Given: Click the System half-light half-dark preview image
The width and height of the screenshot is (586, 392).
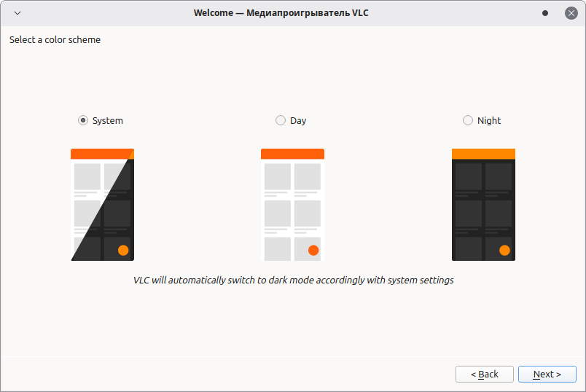Looking at the screenshot, I should 102,205.
